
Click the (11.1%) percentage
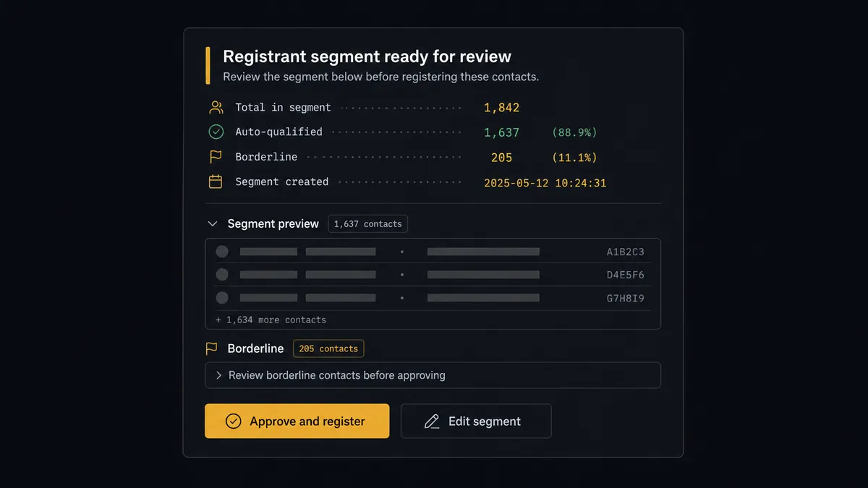(x=574, y=158)
